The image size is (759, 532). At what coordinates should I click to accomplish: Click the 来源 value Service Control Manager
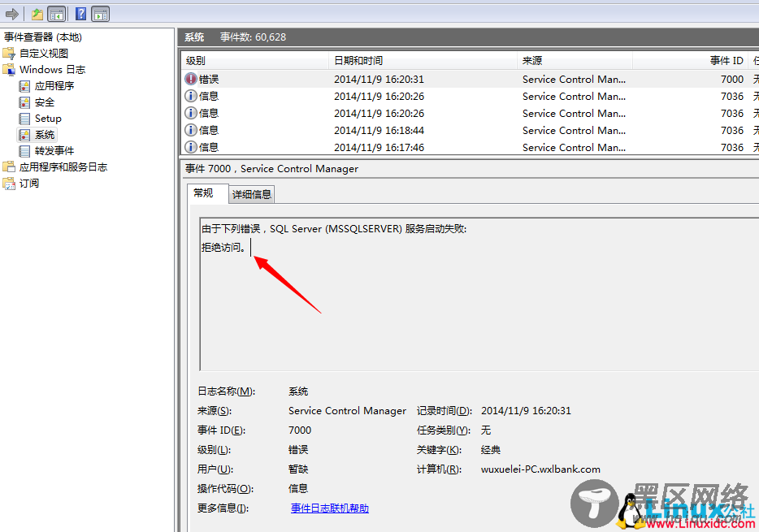point(348,411)
